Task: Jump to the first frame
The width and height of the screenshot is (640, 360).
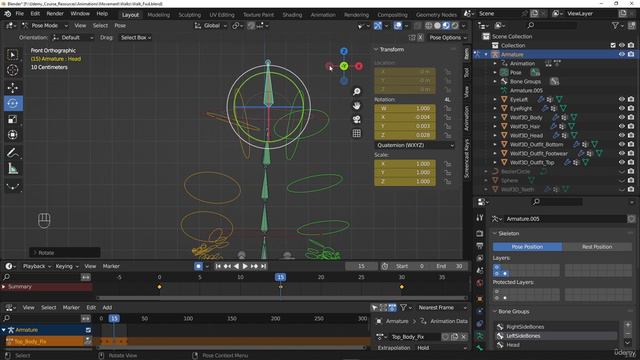Action: click(x=218, y=266)
